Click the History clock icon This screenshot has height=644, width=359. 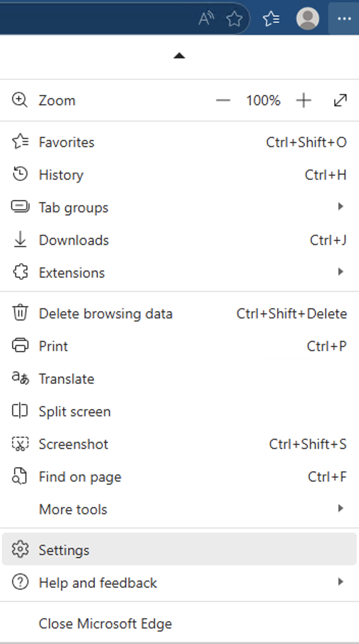(x=20, y=175)
